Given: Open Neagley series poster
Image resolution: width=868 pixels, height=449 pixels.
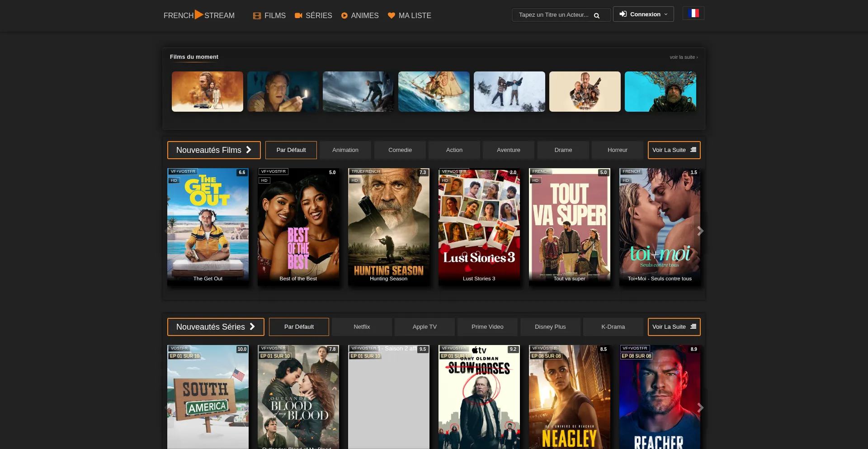Looking at the screenshot, I should pos(570,397).
